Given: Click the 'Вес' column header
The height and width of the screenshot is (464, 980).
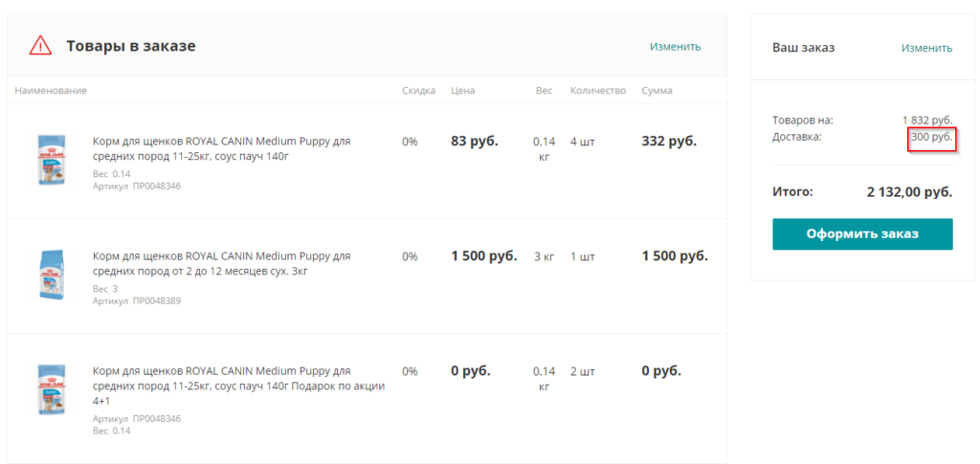Looking at the screenshot, I should point(544,91).
